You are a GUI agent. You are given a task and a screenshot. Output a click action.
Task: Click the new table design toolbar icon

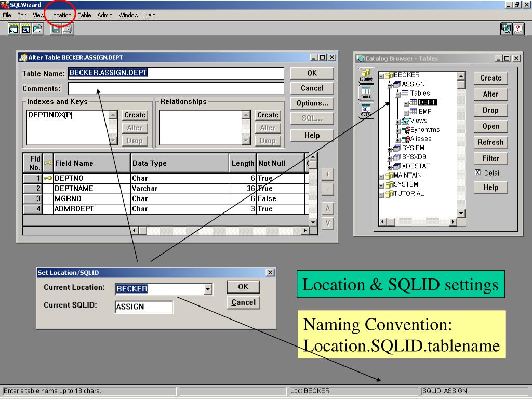pos(14,29)
